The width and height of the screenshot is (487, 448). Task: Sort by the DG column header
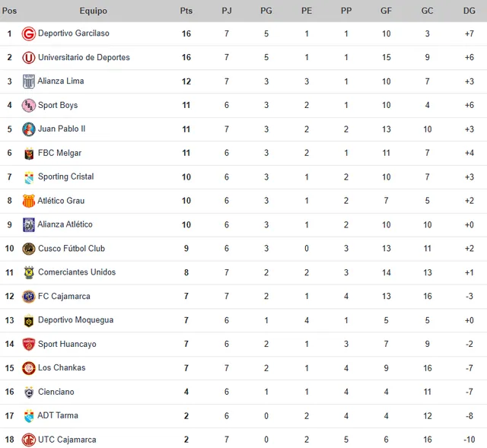[x=469, y=11]
